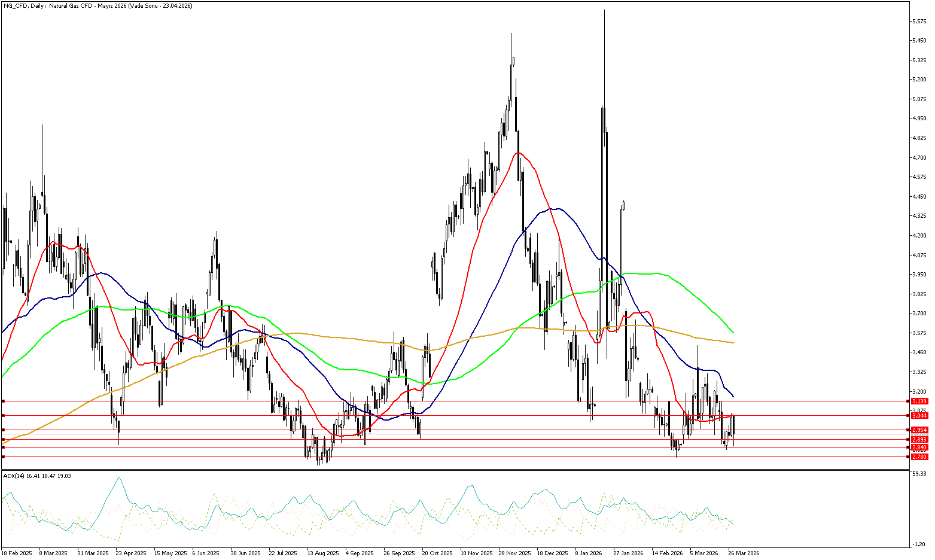Click the 23 Apr 2025 date label
The image size is (935, 560).
131,553
